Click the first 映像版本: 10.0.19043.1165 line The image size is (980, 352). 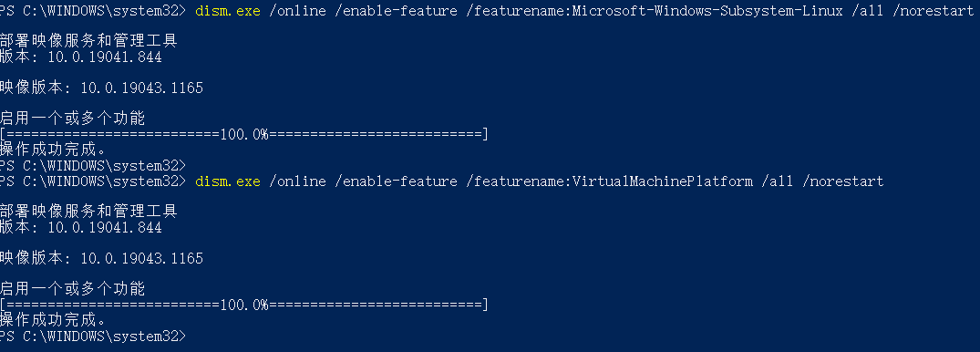[x=102, y=88]
